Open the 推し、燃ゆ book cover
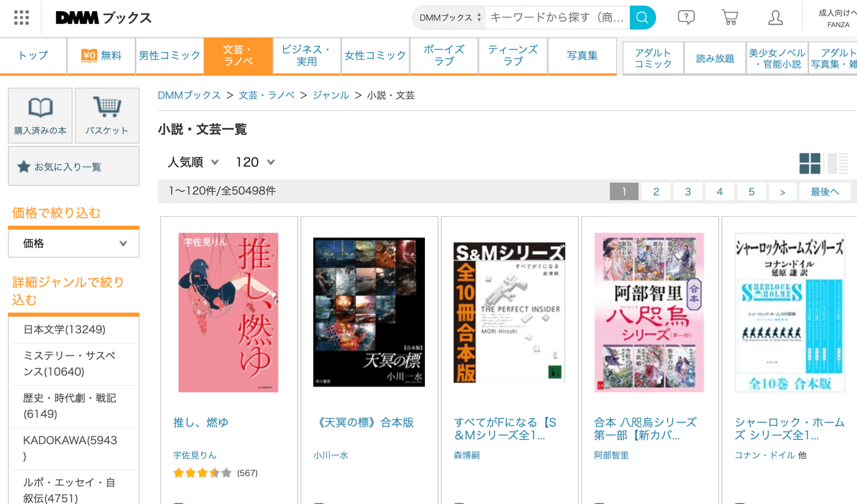Screen dimensions: 857x504 click(228, 312)
